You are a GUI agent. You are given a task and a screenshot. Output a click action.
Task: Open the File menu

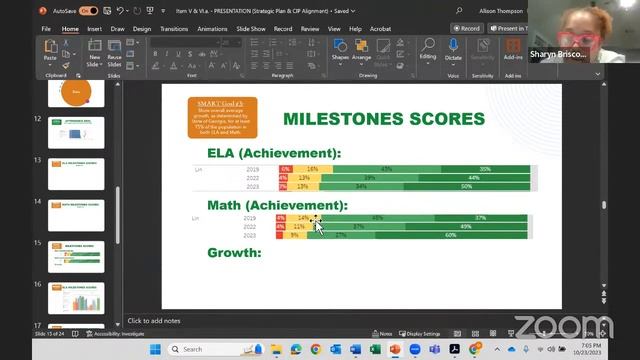coord(46,29)
